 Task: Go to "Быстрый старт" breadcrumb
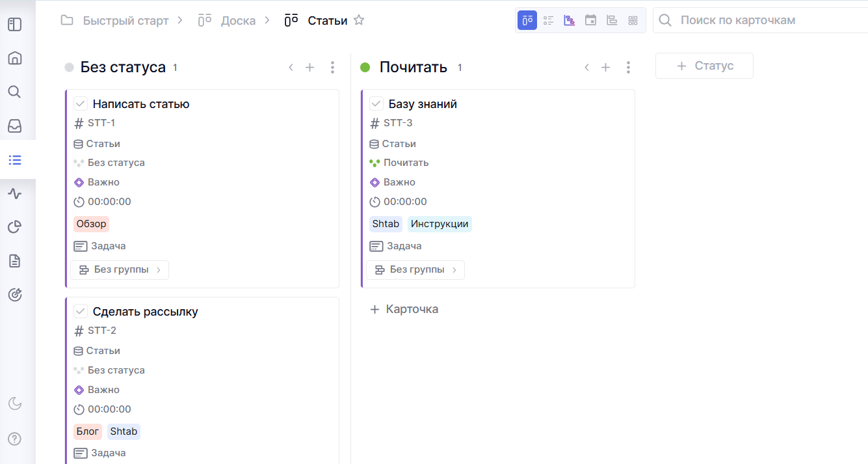coord(125,20)
